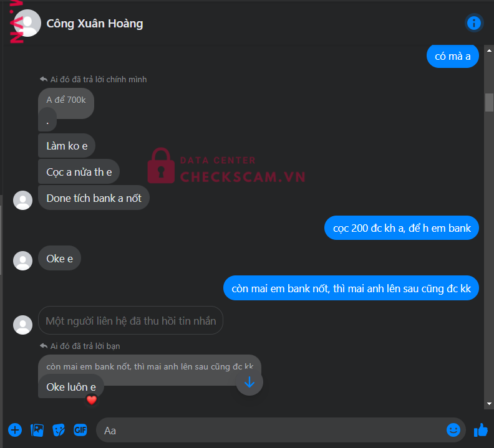Open the GIF picker
The width and height of the screenshot is (494, 448).
[80, 430]
